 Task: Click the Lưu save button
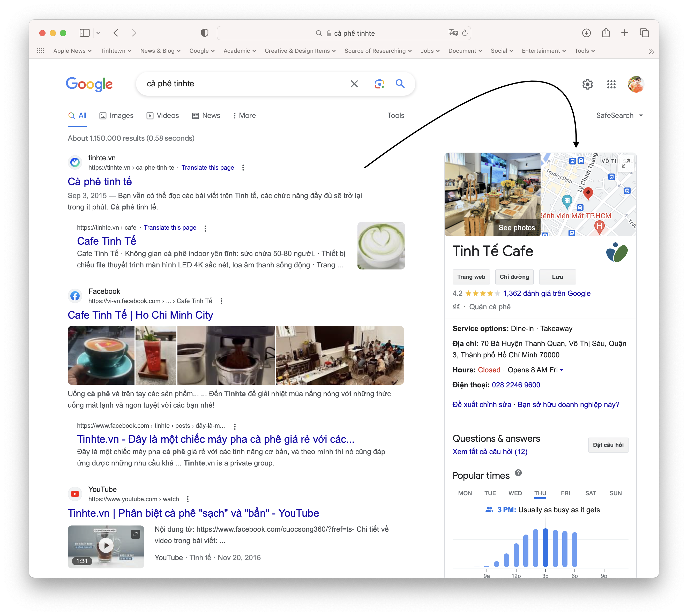[x=557, y=277]
